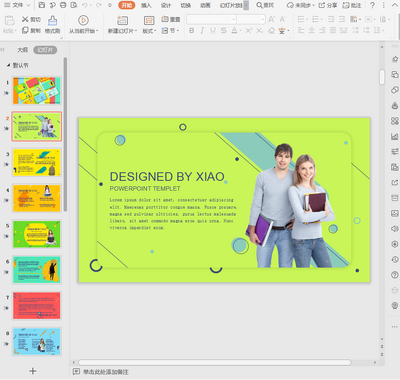This screenshot has width=400, height=380.
Task: Open the Section (节) dropdown
Action: coord(170,31)
